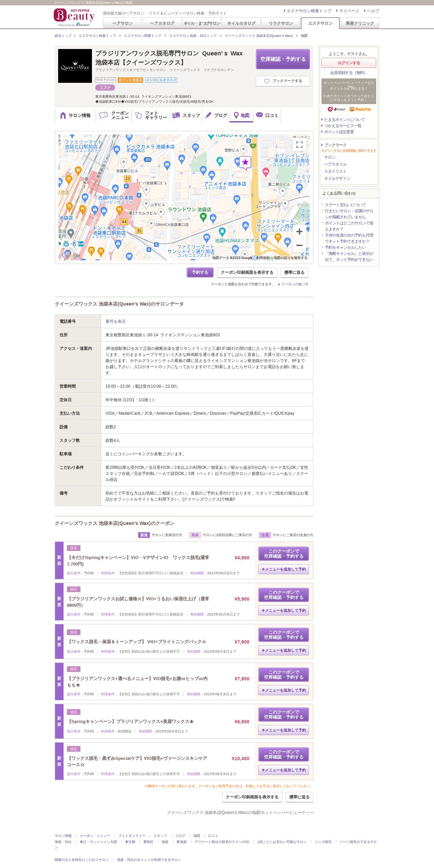Open the つかえるサービス一覧 link
This screenshot has width=434, height=868.
(x=343, y=126)
